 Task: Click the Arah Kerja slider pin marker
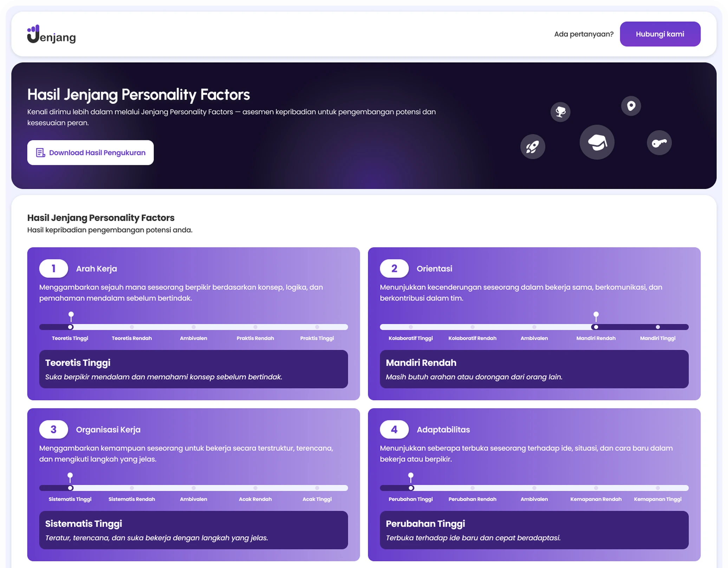point(71,316)
